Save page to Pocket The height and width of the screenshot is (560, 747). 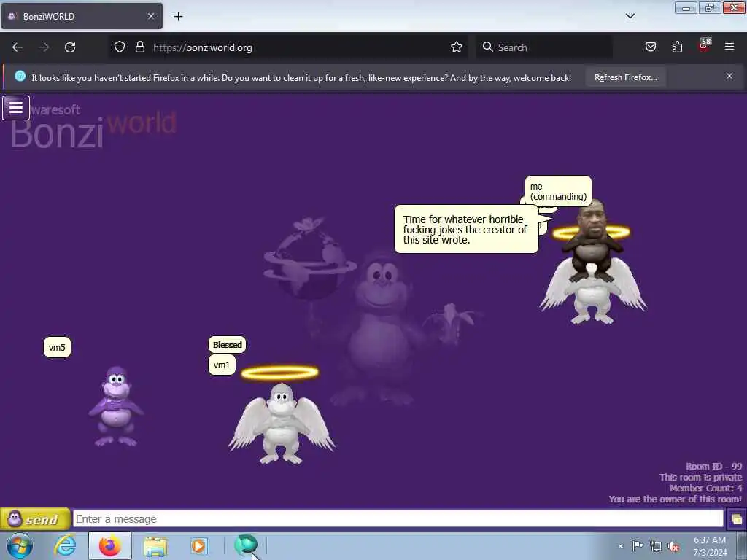[650, 47]
